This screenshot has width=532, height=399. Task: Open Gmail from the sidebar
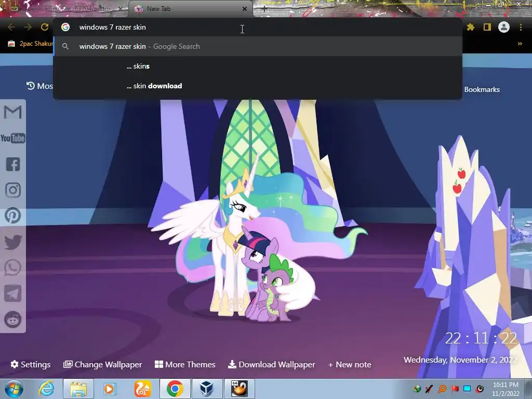click(13, 112)
